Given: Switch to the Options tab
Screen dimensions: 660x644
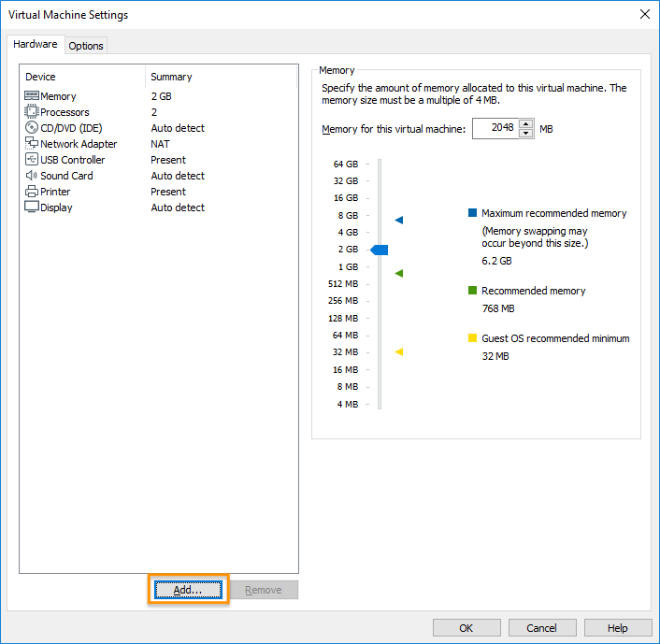Looking at the screenshot, I should pyautogui.click(x=86, y=46).
